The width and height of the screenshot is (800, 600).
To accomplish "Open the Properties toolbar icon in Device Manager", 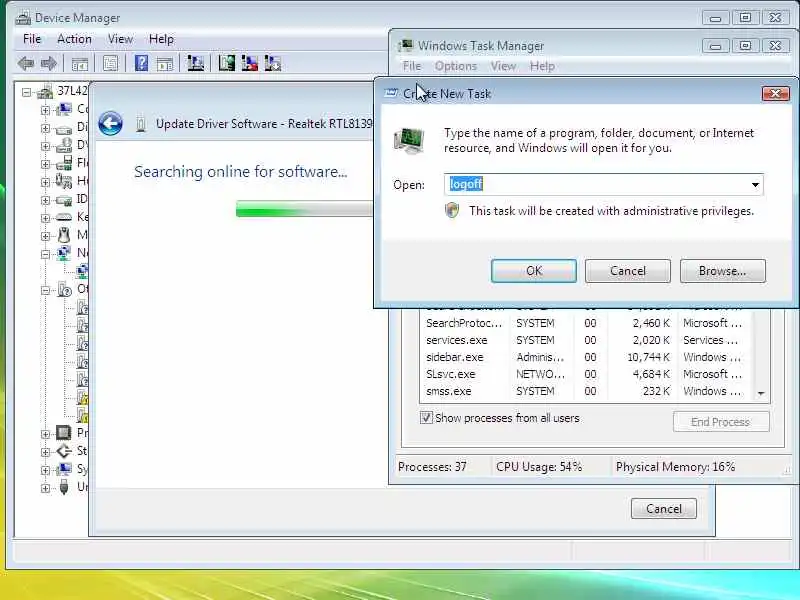I will pos(110,64).
